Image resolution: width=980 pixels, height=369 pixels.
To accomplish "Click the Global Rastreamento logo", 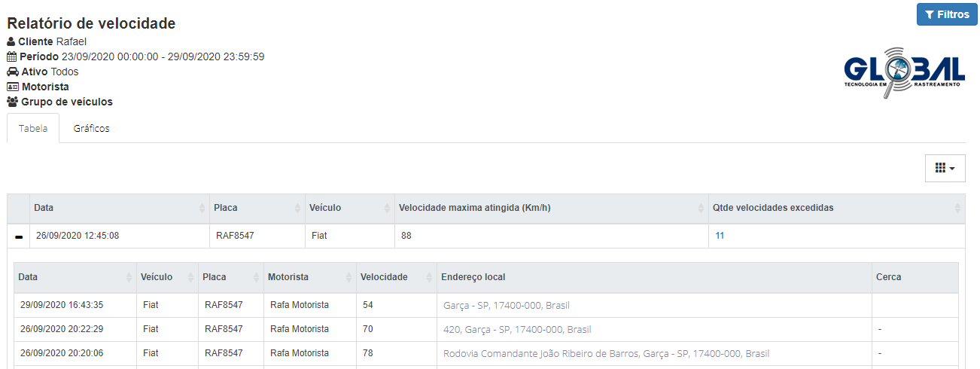I will 904,73.
